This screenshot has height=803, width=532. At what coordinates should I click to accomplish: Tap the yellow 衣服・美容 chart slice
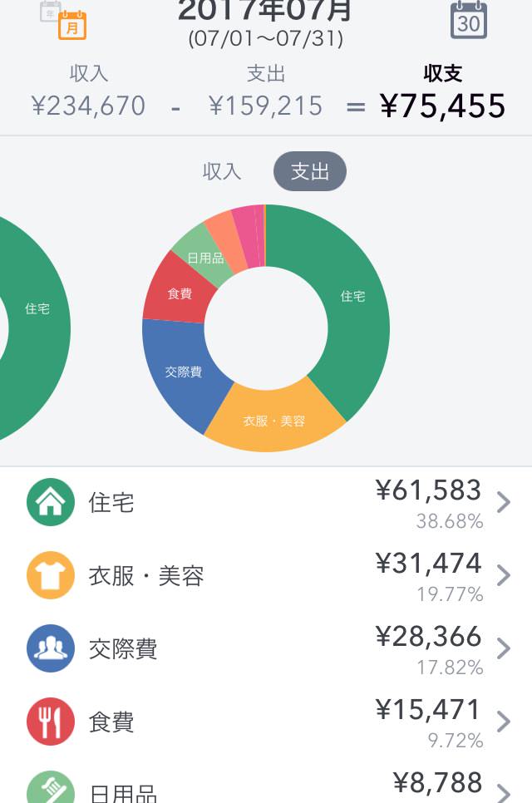[x=274, y=420]
